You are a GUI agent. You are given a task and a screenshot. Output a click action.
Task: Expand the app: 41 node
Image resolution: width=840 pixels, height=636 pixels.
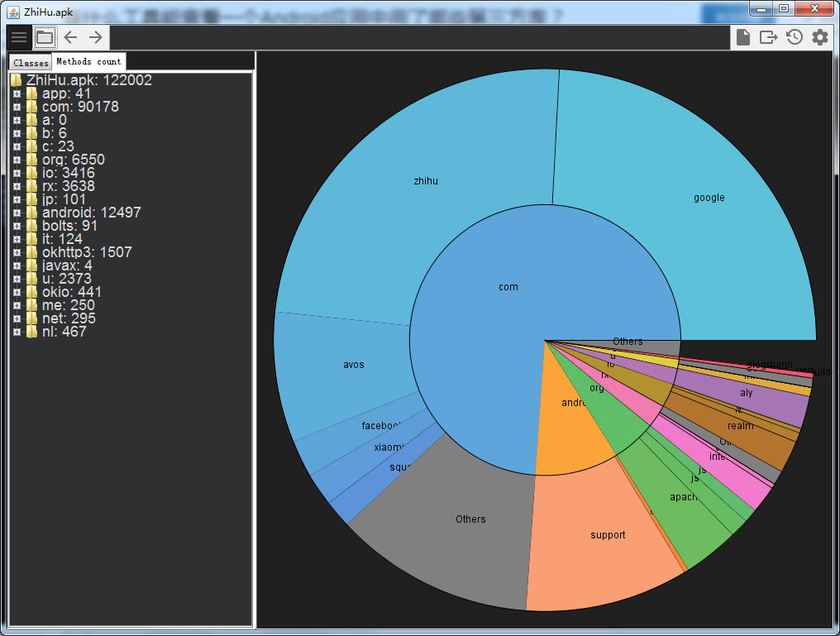pos(17,93)
